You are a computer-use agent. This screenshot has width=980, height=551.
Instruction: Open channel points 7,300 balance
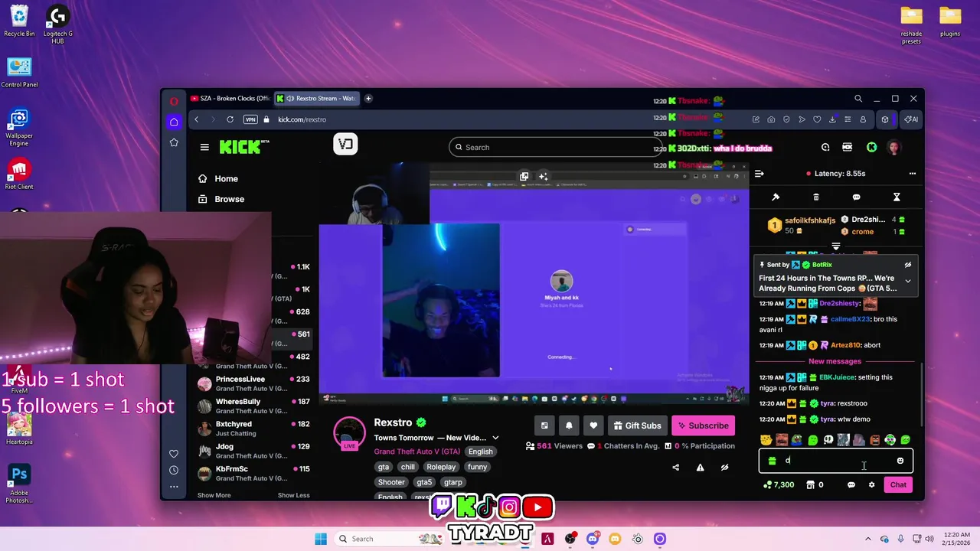click(x=779, y=484)
